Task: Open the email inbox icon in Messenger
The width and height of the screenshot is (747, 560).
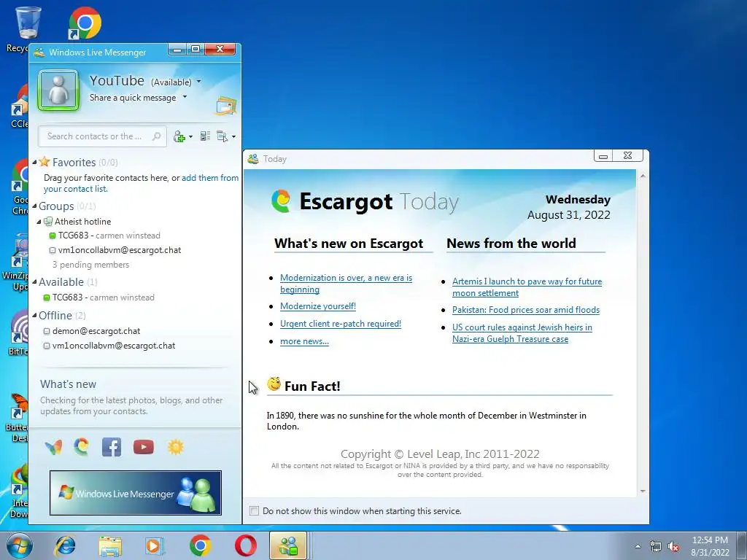Action: click(x=226, y=106)
